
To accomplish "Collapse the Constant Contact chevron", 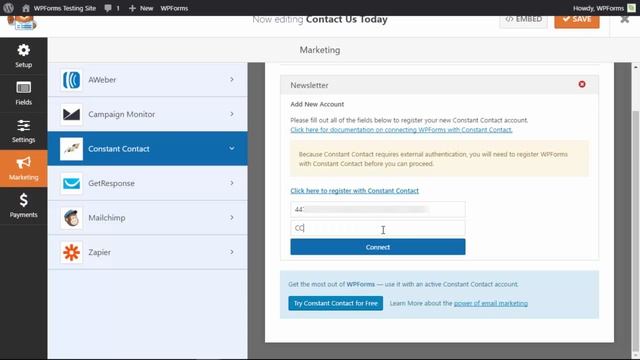I will click(232, 148).
